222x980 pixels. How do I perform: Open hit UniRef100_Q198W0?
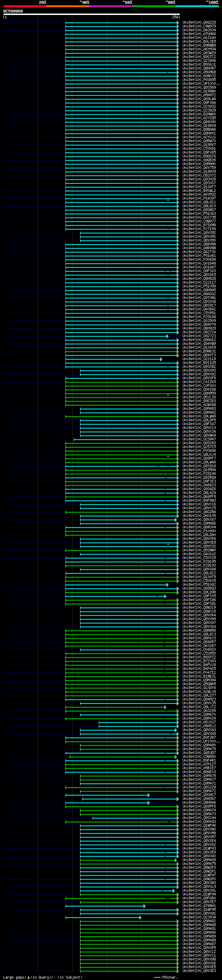click(x=199, y=91)
